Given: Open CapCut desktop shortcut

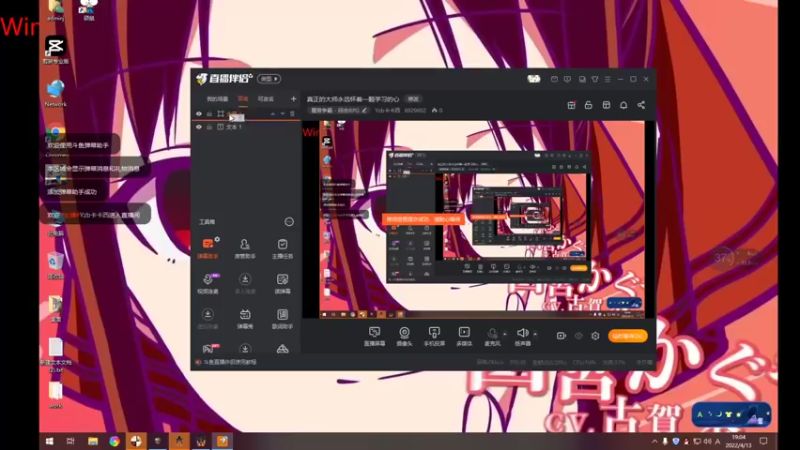Looking at the screenshot, I should point(55,50).
